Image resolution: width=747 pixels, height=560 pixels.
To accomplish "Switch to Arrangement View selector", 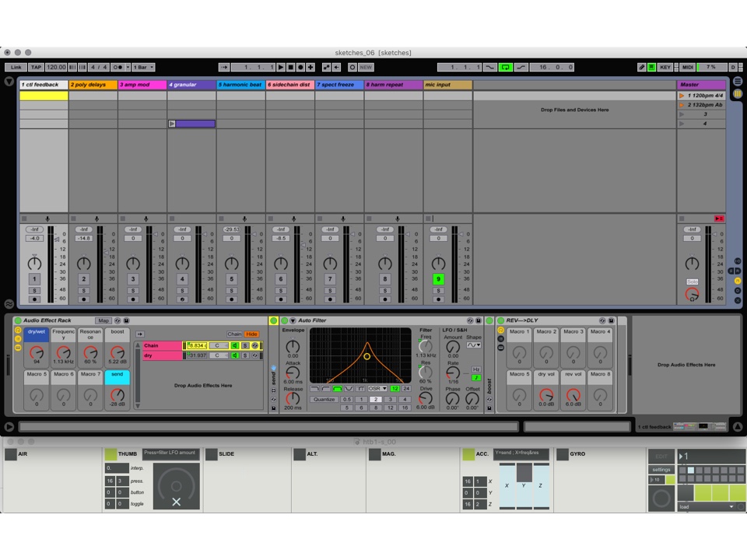I will (x=738, y=82).
